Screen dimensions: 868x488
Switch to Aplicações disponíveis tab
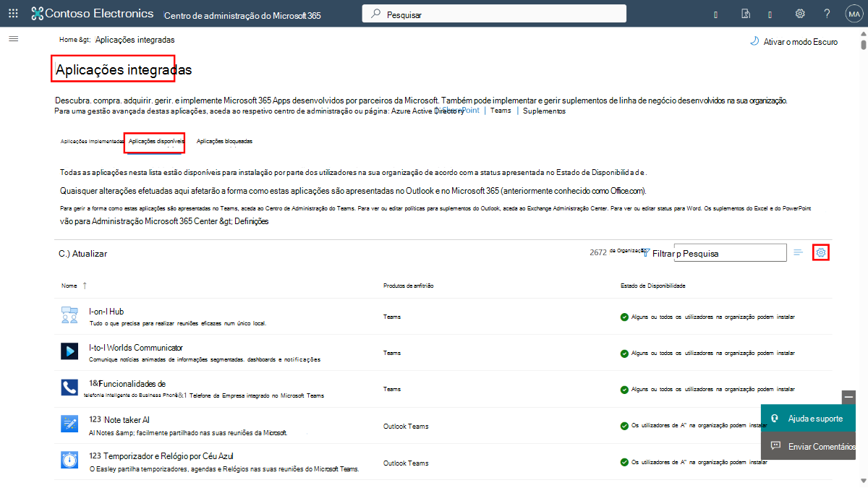tap(156, 142)
